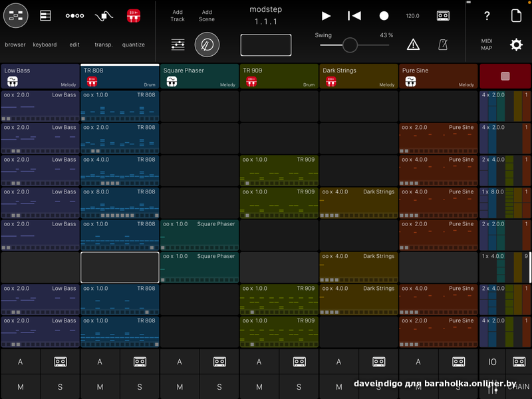
Task: Click the metronome icon
Action: click(443, 45)
